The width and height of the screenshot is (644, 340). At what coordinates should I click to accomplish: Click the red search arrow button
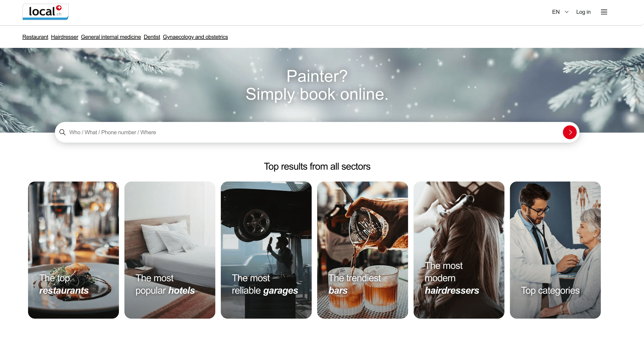[569, 132]
